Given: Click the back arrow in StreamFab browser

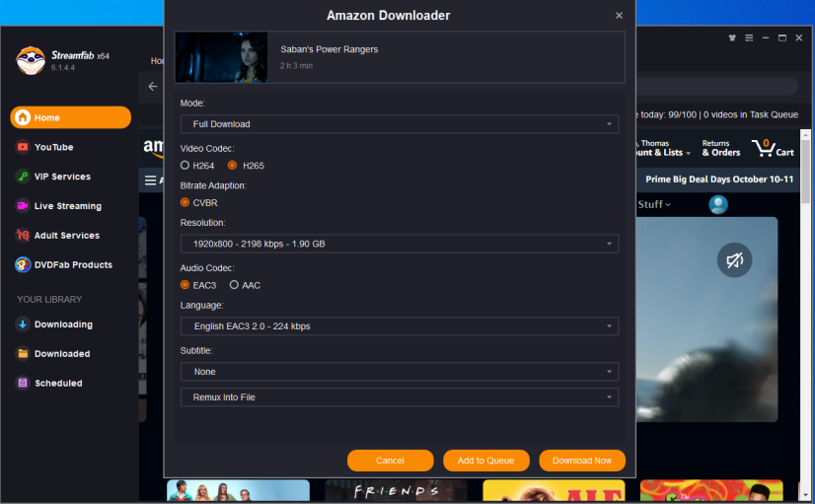Looking at the screenshot, I should pos(153,86).
